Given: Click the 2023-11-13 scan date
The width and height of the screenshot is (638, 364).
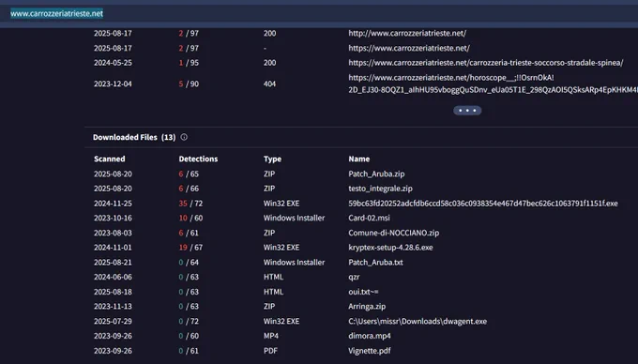Looking at the screenshot, I should (113, 307).
